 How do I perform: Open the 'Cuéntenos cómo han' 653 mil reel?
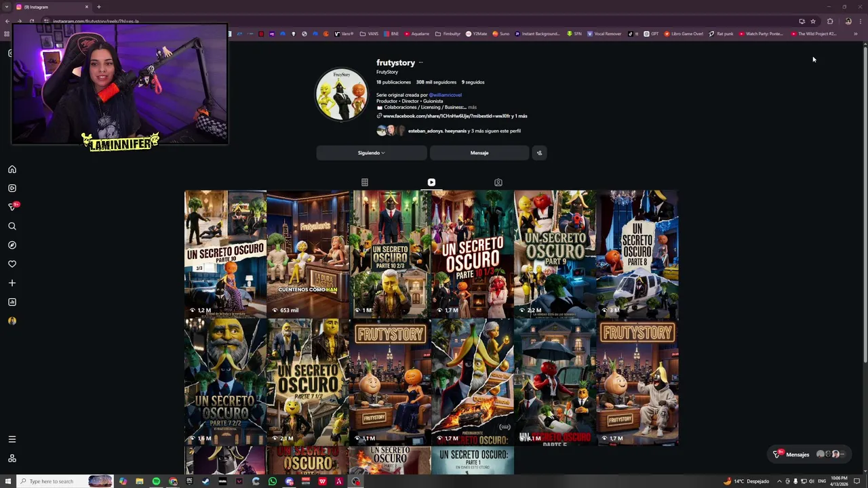(x=308, y=253)
